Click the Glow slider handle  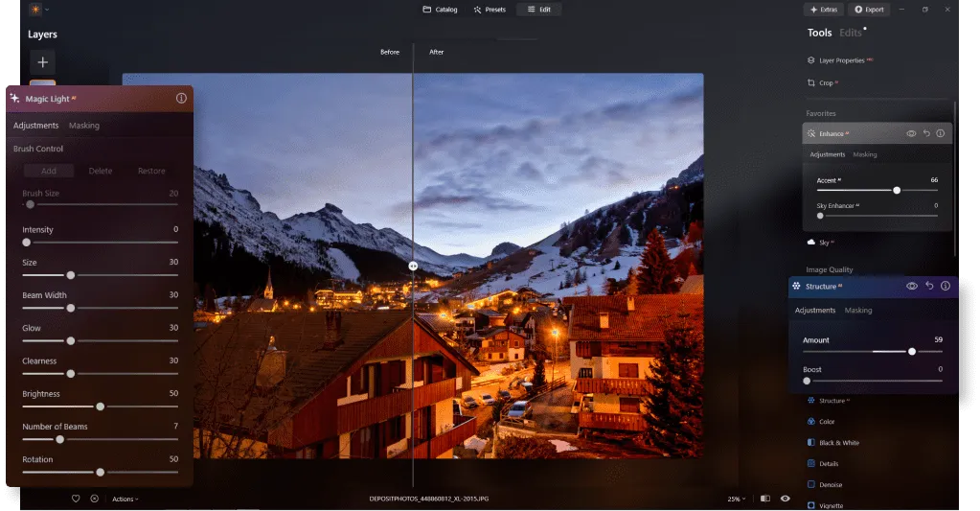coord(71,341)
